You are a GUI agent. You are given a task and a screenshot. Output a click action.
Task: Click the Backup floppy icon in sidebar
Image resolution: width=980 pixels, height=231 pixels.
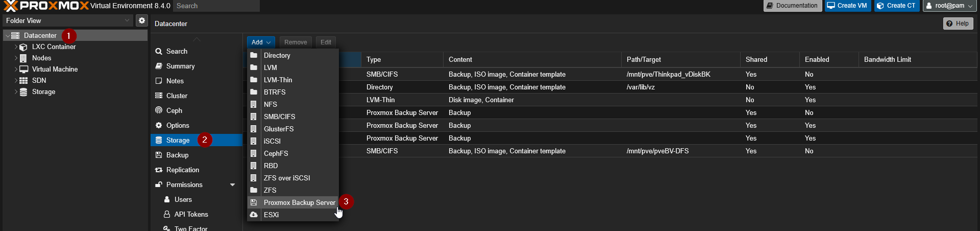pos(159,155)
